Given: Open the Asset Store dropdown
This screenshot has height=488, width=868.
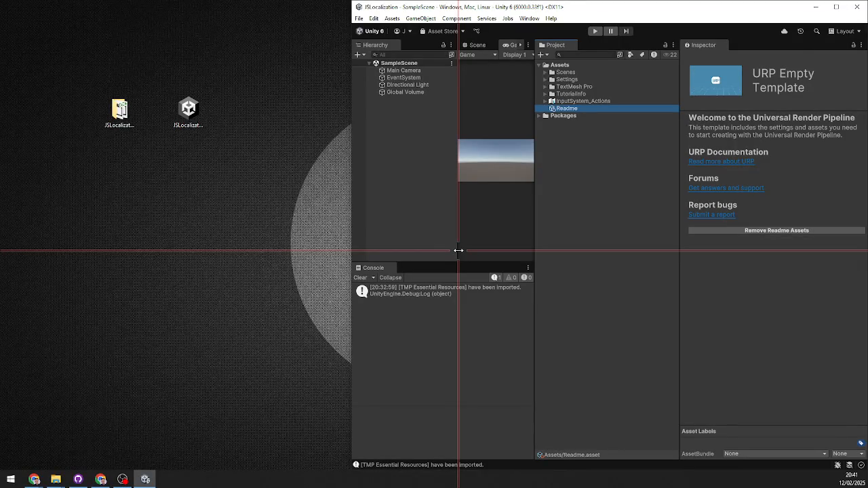Looking at the screenshot, I should pyautogui.click(x=442, y=31).
